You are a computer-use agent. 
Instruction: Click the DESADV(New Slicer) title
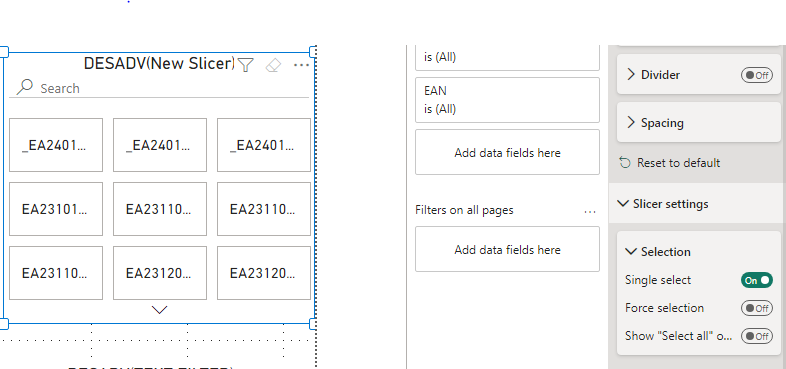point(159,64)
